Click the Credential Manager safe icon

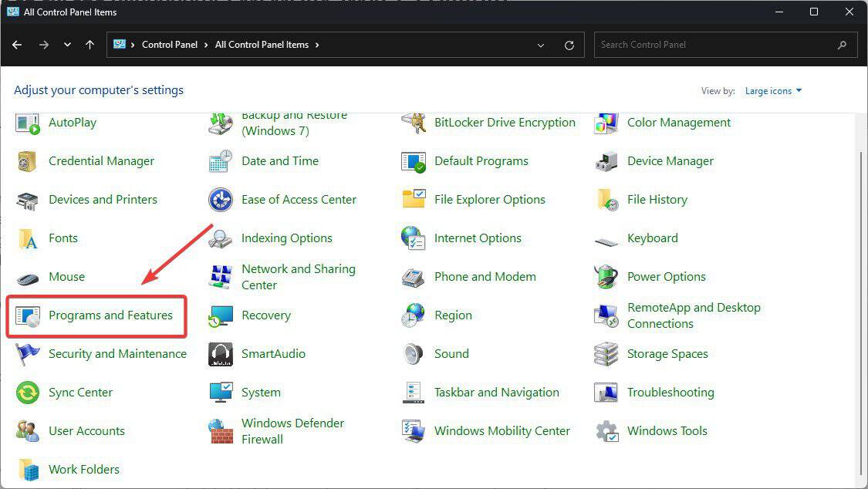(x=27, y=161)
